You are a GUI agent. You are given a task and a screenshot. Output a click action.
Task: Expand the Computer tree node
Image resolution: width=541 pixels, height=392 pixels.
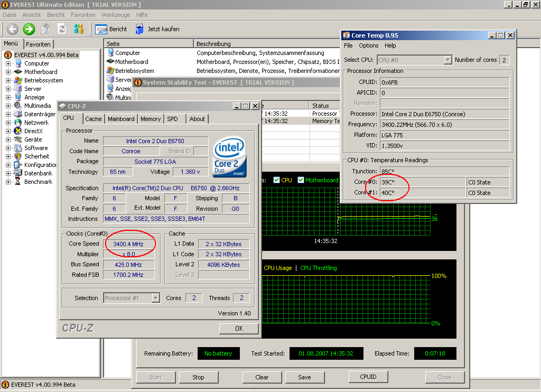[8, 63]
